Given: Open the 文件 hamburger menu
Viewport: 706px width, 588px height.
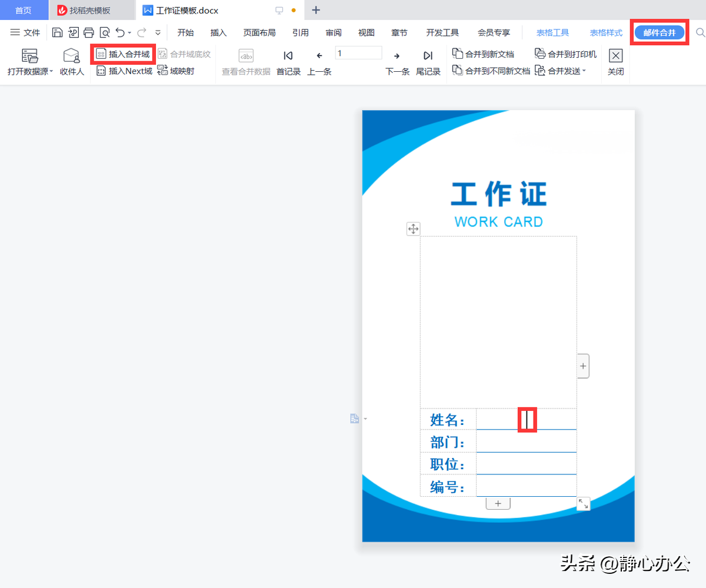Looking at the screenshot, I should 25,32.
